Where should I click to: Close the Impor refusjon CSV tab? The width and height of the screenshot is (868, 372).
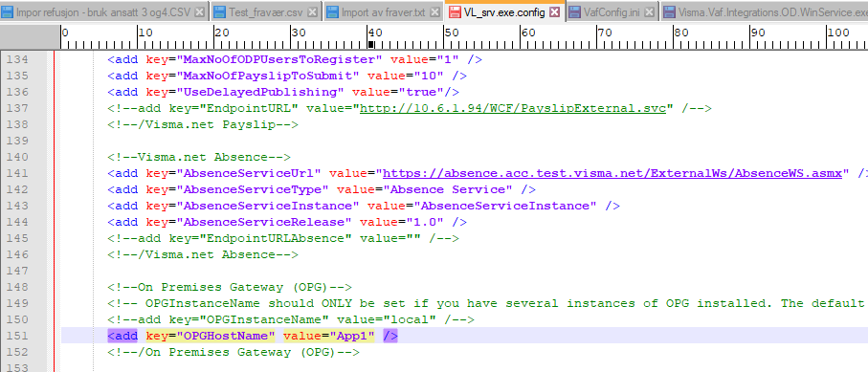click(200, 11)
